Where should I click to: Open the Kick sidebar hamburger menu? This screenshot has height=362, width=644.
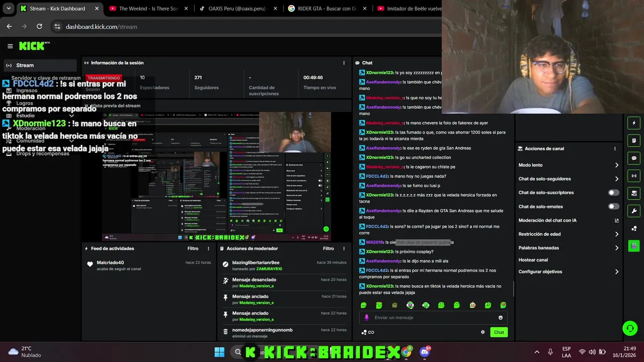pos(10,46)
